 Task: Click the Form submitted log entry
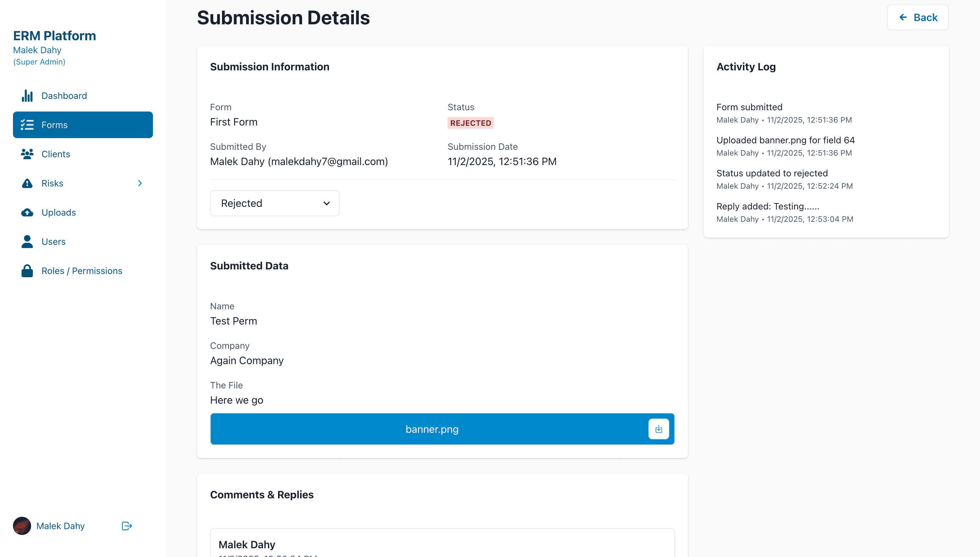(750, 107)
